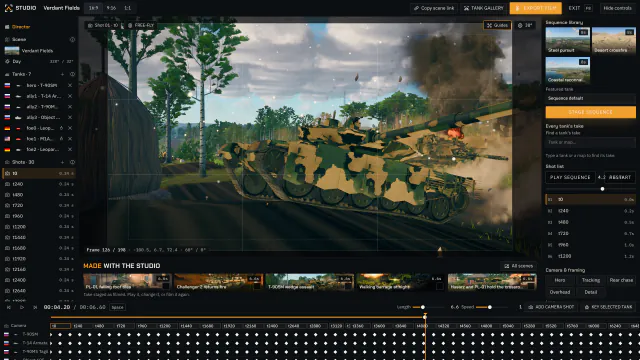
Task: Open the Tanks info icon
Action: pos(72,74)
